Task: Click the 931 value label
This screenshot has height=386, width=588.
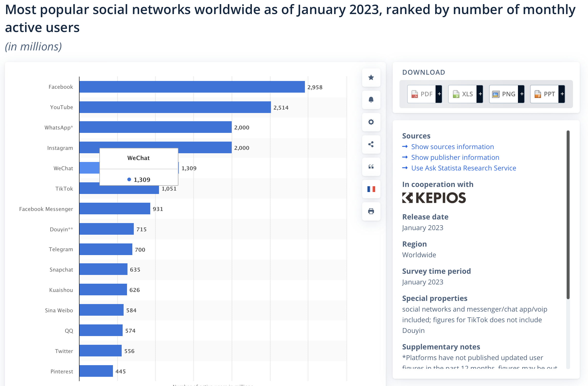Action: pyautogui.click(x=158, y=209)
